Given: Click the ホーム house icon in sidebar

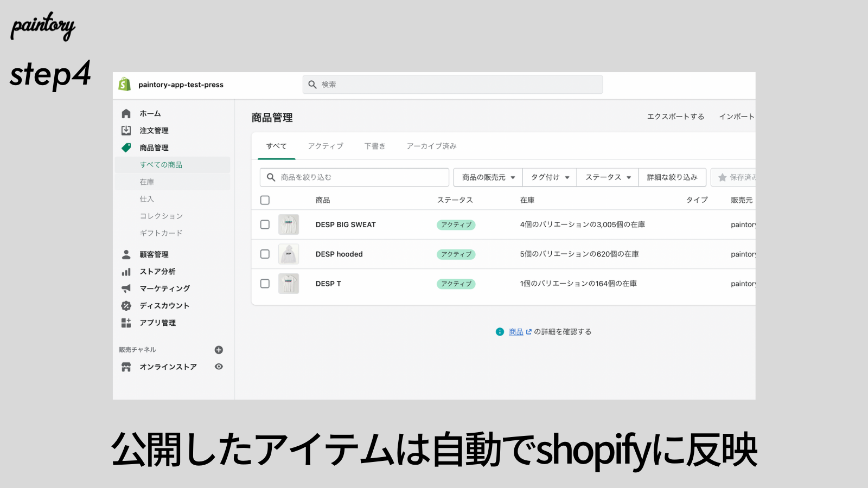Looking at the screenshot, I should (x=126, y=113).
